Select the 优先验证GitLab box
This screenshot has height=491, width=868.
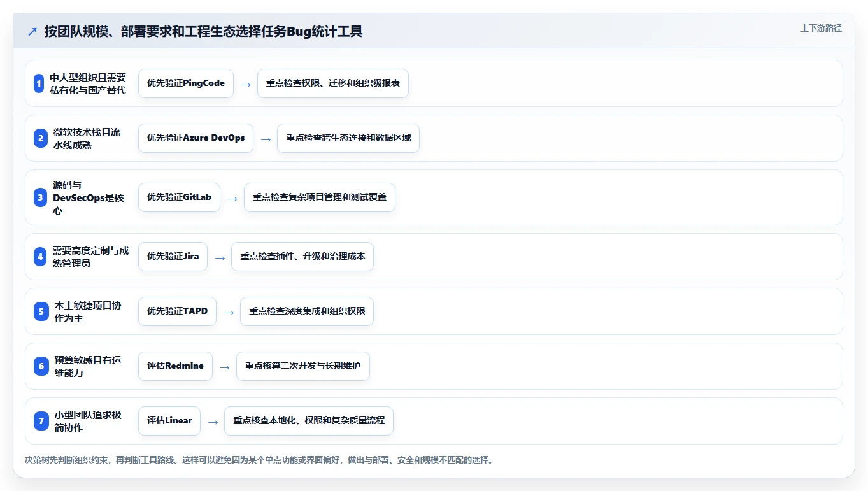179,197
